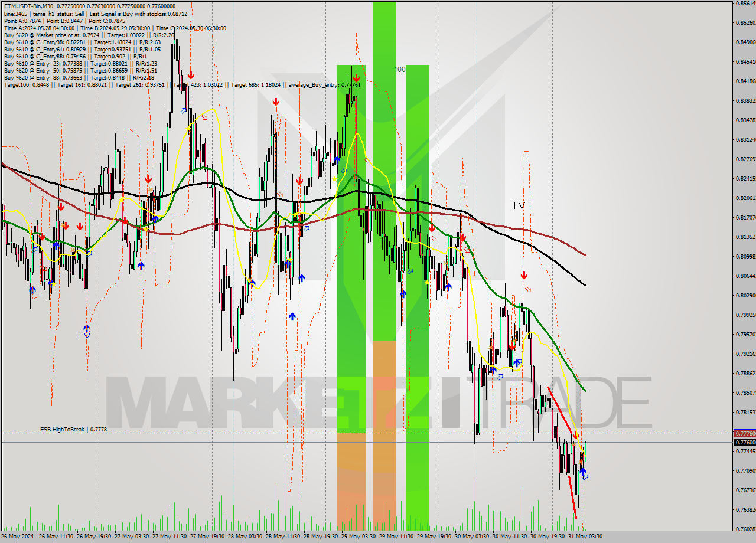Click the 0.82061 price axis label

pos(745,198)
